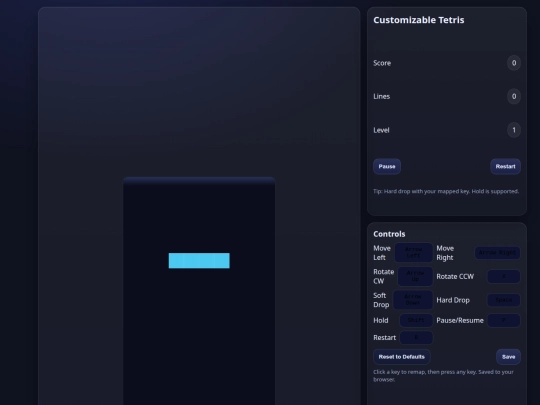The height and width of the screenshot is (405, 540).
Task: Remap the Soft Drop key
Action: pyautogui.click(x=413, y=300)
